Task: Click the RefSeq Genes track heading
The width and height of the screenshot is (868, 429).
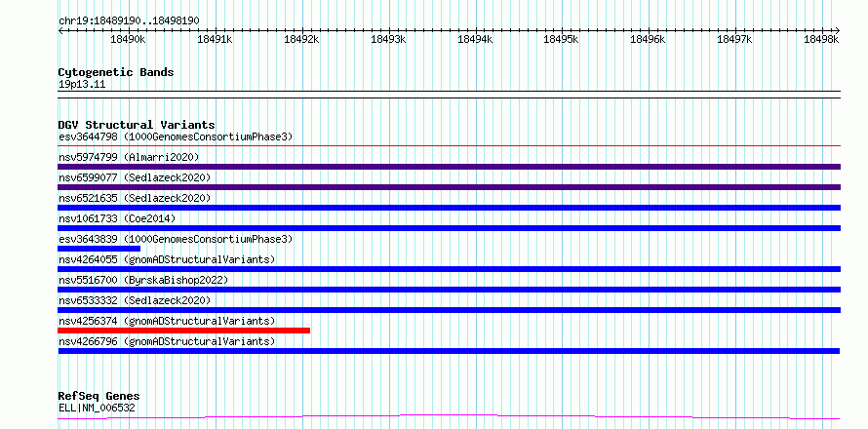Action: click(99, 397)
